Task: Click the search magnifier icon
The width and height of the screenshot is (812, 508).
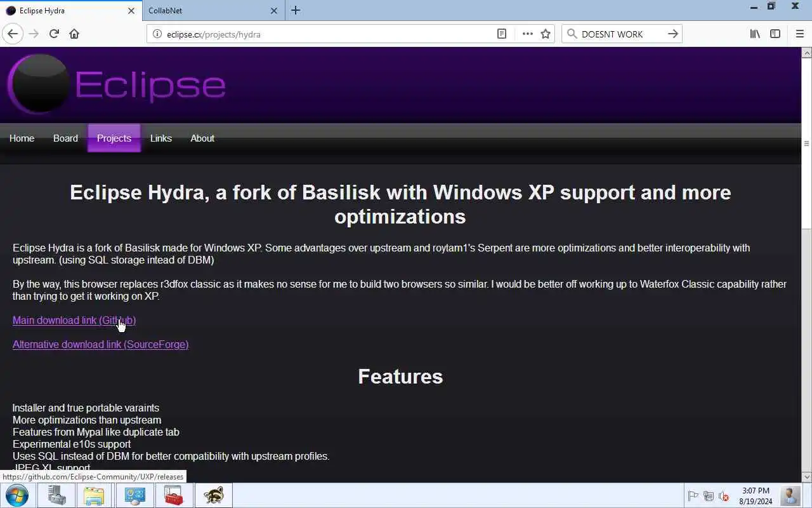Action: click(x=572, y=34)
